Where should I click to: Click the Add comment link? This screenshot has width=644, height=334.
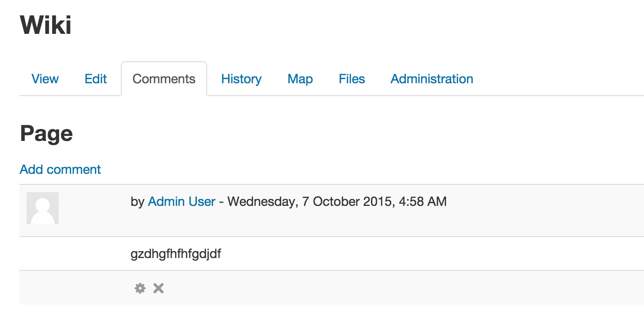pos(60,169)
